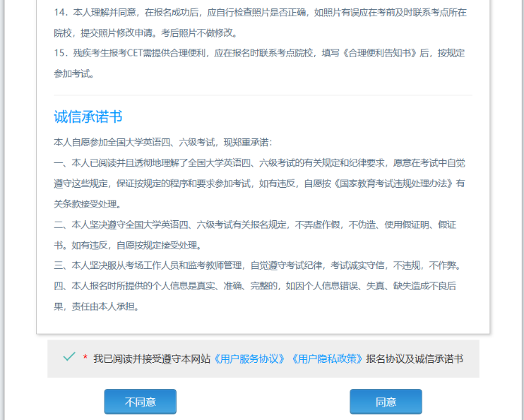Click the red asterisk required marker

pyautogui.click(x=85, y=359)
